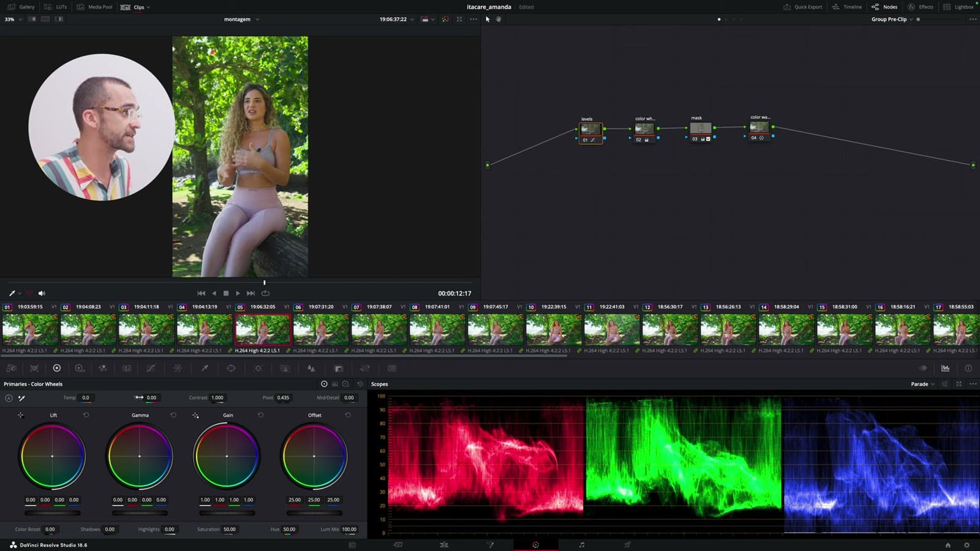The height and width of the screenshot is (551, 980).
Task: Click the Gamma color wheel center
Action: (x=140, y=456)
